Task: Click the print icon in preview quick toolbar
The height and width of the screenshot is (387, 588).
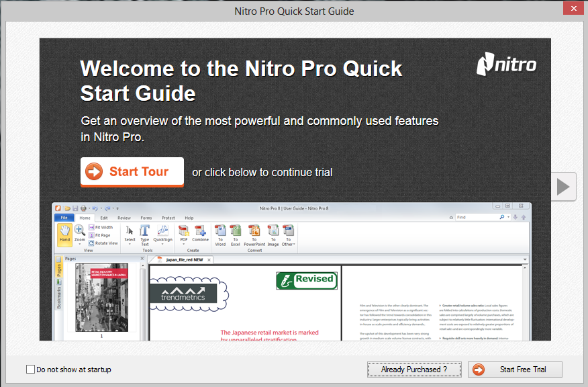Action: [83, 208]
